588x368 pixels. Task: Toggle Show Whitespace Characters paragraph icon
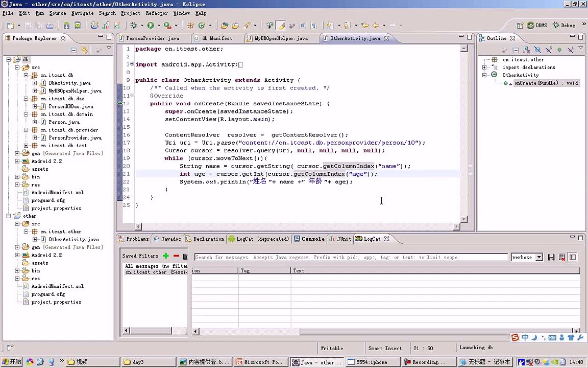pos(313,26)
